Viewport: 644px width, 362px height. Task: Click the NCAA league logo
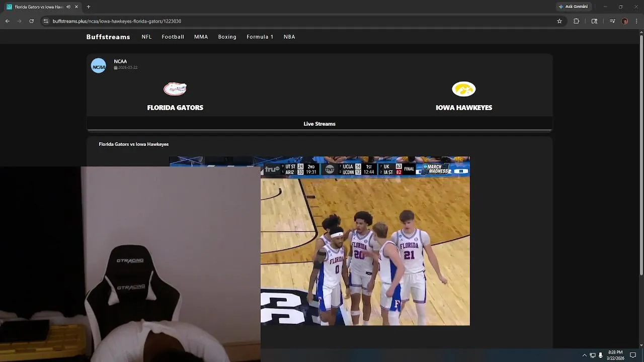point(99,65)
